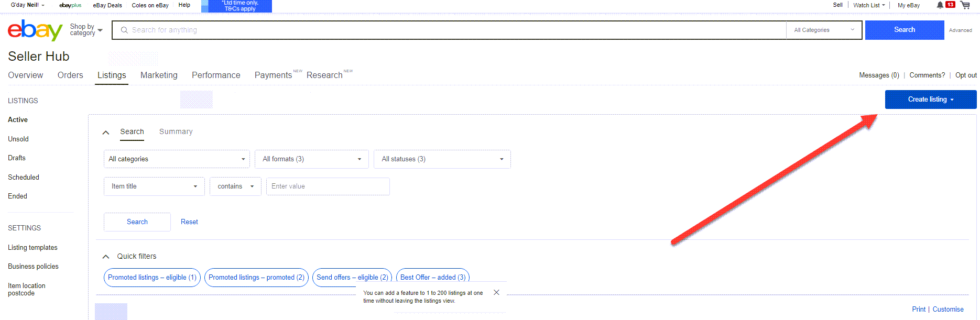Click the Enter value input field
Screen dimensions: 980x320
tap(328, 186)
